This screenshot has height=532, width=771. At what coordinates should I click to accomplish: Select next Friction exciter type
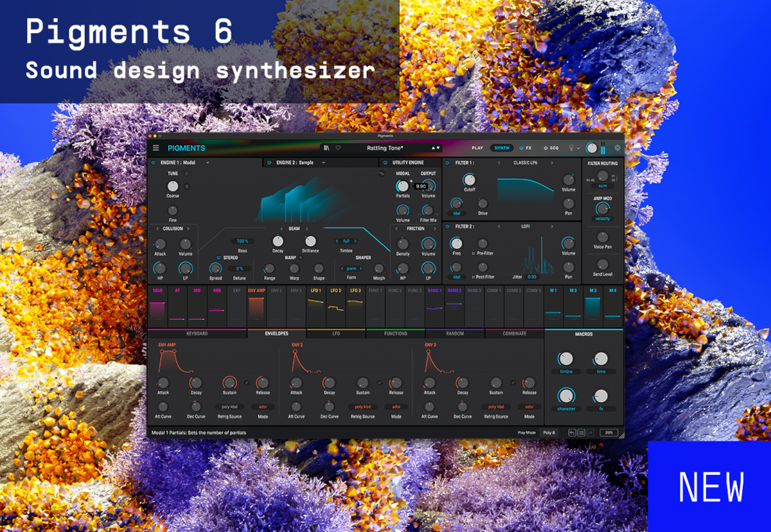[x=434, y=228]
